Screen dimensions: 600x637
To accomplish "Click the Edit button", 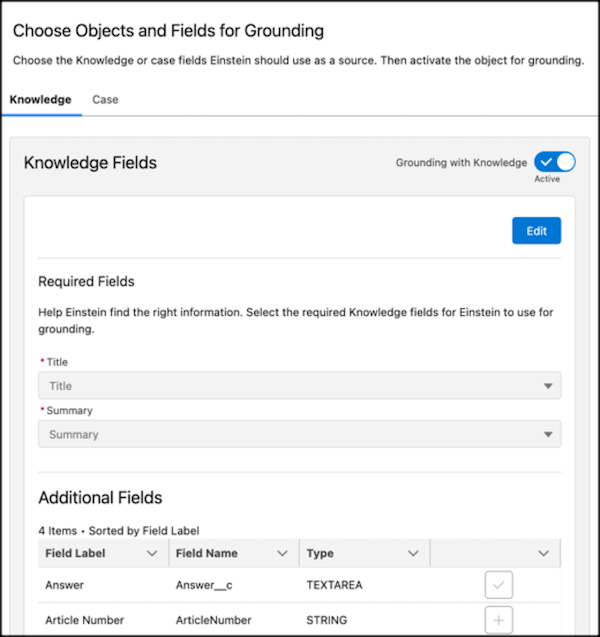I will [x=536, y=231].
